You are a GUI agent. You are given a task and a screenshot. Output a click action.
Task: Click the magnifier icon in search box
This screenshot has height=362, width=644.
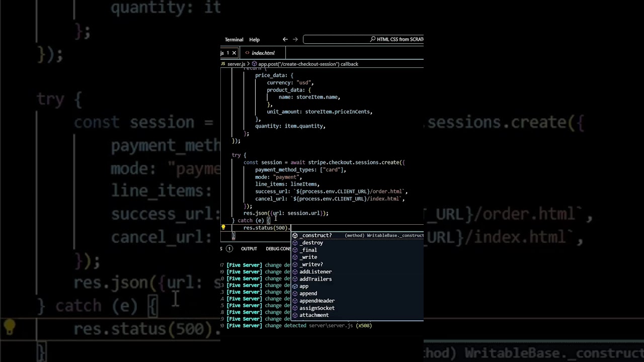click(x=373, y=39)
